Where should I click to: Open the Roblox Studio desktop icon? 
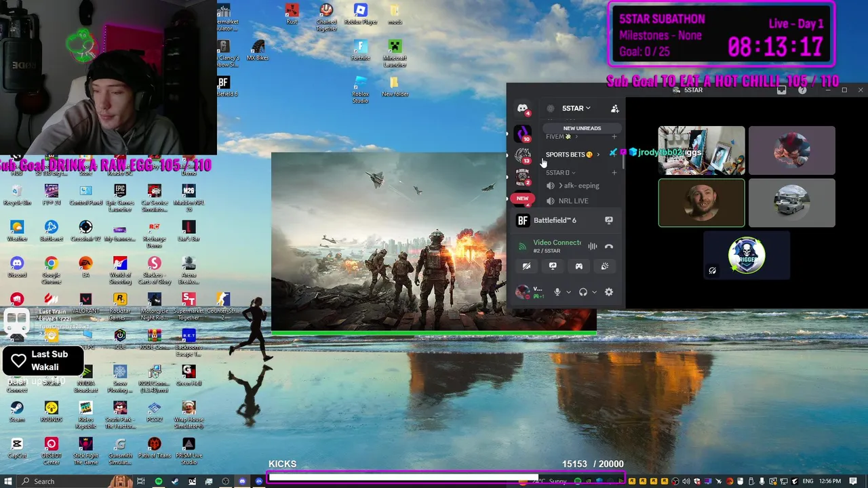click(x=361, y=89)
